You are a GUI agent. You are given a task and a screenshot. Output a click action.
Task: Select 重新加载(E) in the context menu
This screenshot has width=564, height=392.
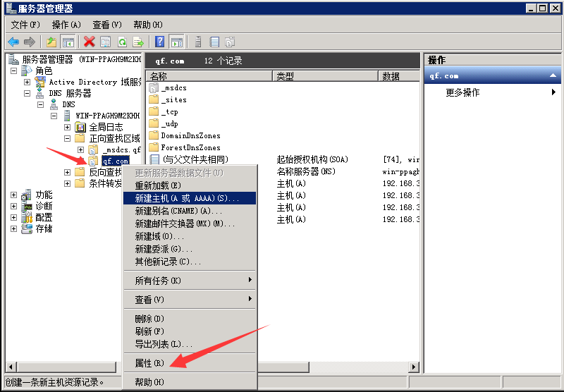click(190, 185)
